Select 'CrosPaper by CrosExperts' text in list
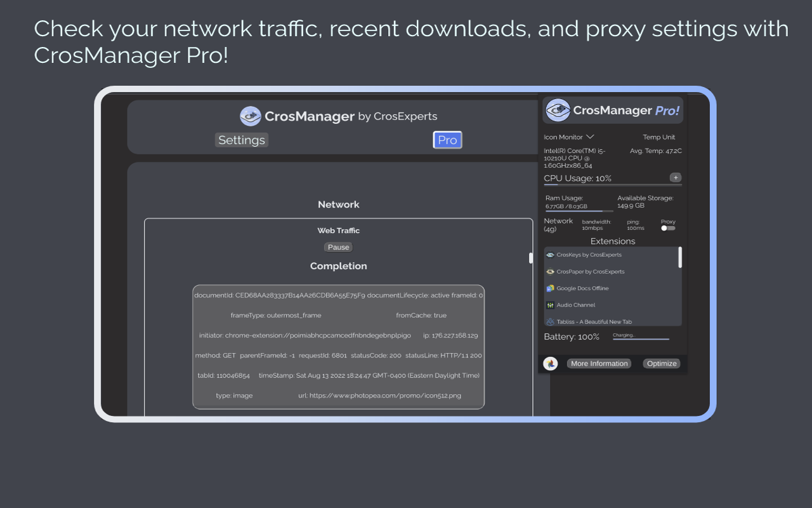Image resolution: width=812 pixels, height=508 pixels. [x=591, y=271]
